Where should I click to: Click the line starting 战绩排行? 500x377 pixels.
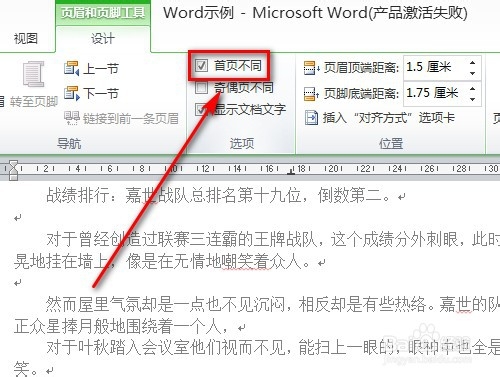point(226,195)
